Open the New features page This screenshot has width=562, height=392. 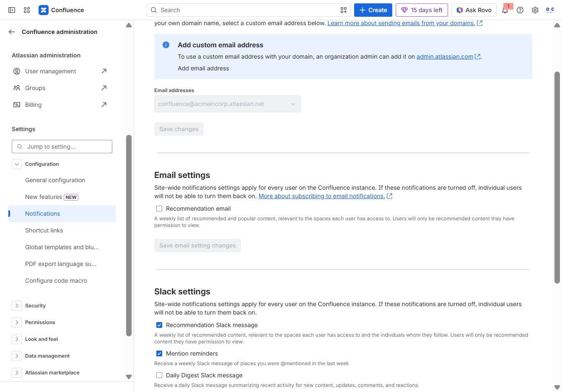(62, 197)
